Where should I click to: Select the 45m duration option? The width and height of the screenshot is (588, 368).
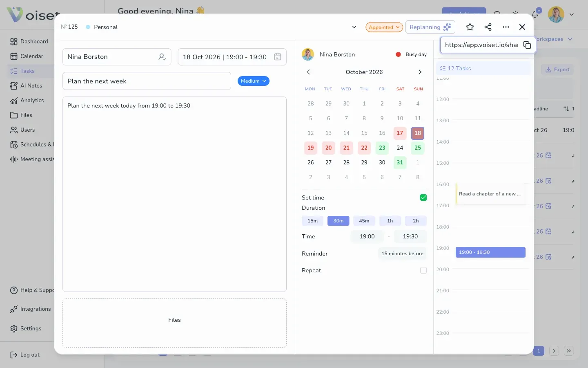pyautogui.click(x=364, y=221)
